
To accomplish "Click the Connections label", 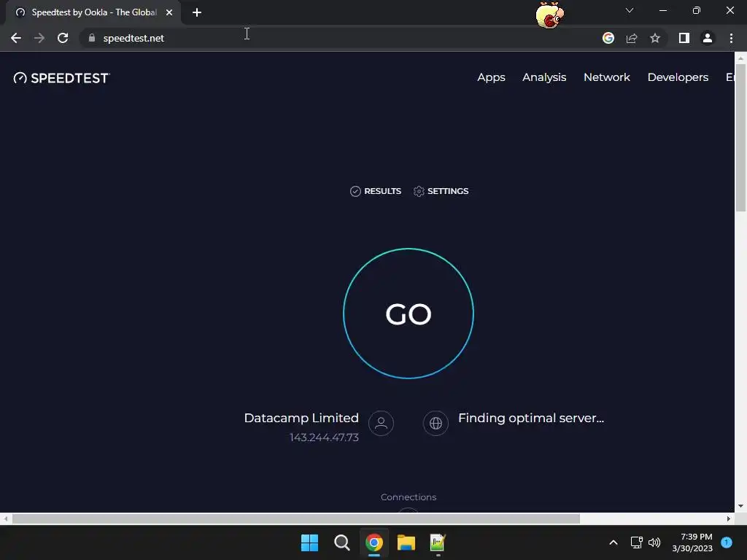I will [x=409, y=497].
